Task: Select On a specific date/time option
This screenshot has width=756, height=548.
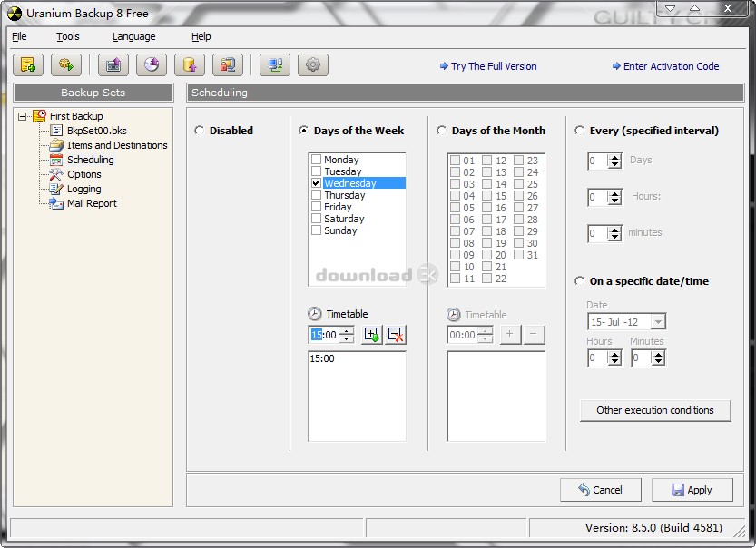Action: pos(579,281)
